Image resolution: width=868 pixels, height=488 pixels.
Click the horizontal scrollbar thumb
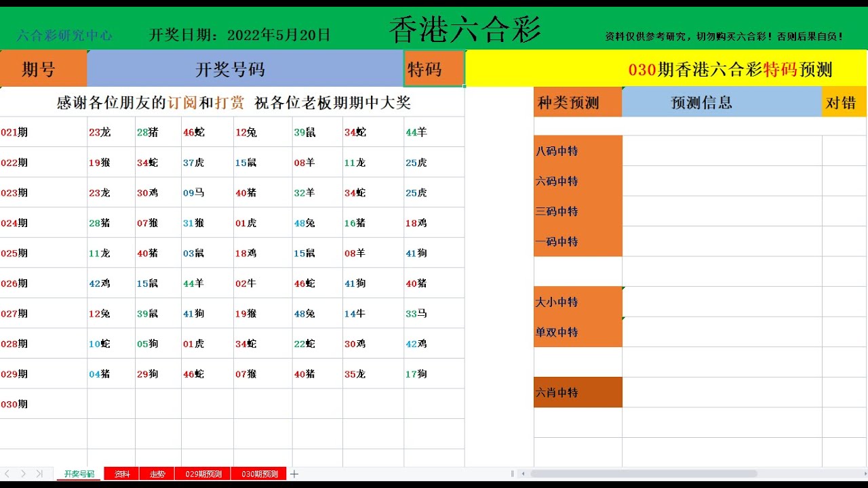644,474
